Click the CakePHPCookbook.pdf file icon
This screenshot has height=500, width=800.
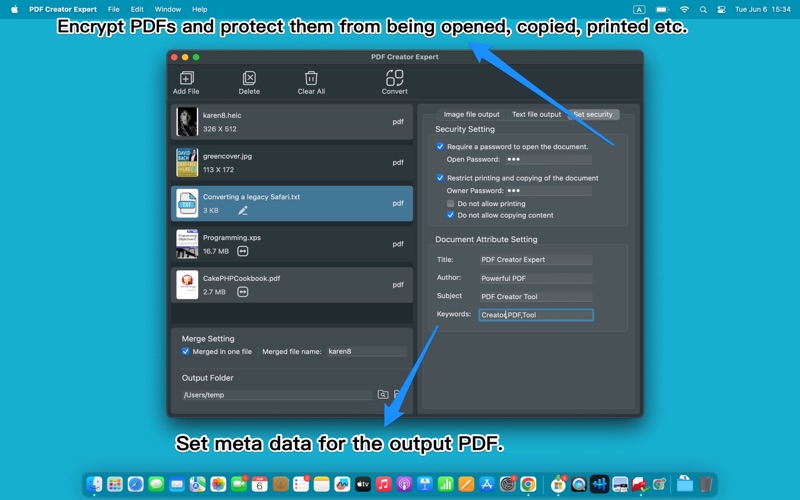[187, 285]
